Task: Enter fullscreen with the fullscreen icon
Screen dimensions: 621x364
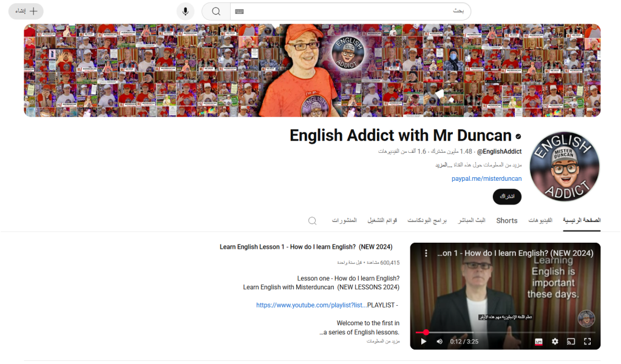Action: pyautogui.click(x=588, y=342)
